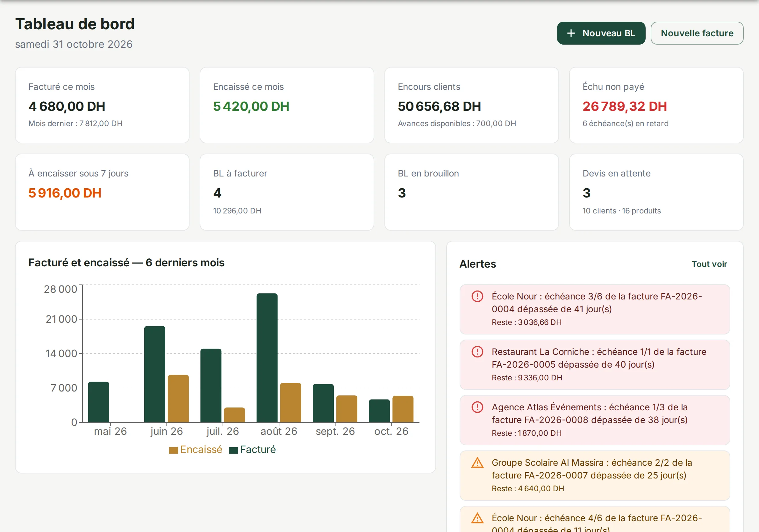Click the Tableau de bord heading

tap(75, 24)
